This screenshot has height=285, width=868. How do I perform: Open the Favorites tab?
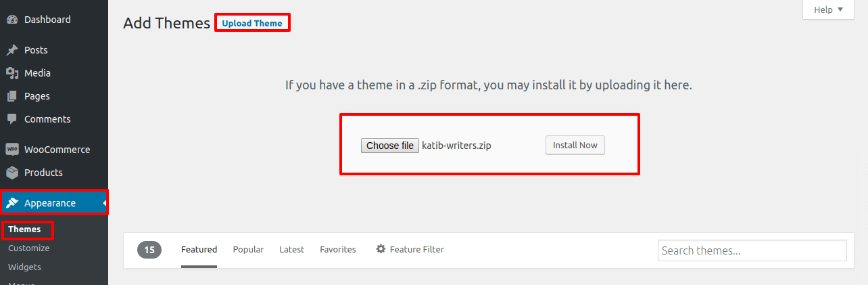(338, 250)
